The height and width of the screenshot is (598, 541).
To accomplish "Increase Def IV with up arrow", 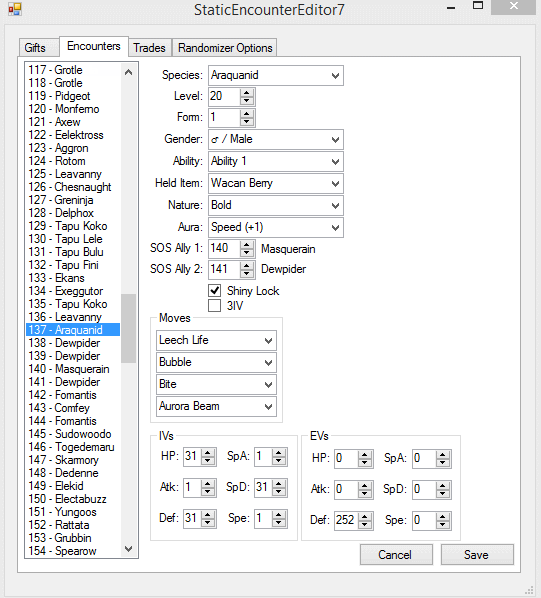I will pos(208,515).
